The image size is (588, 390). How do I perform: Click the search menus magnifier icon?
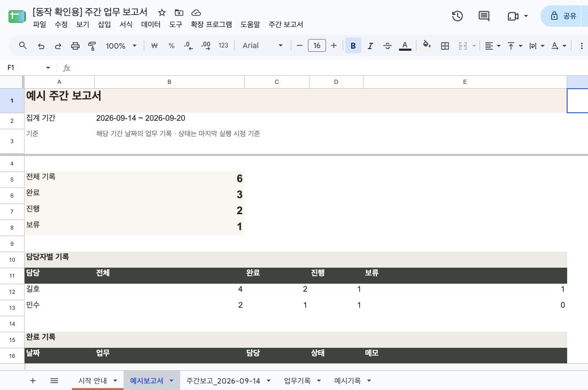point(23,46)
